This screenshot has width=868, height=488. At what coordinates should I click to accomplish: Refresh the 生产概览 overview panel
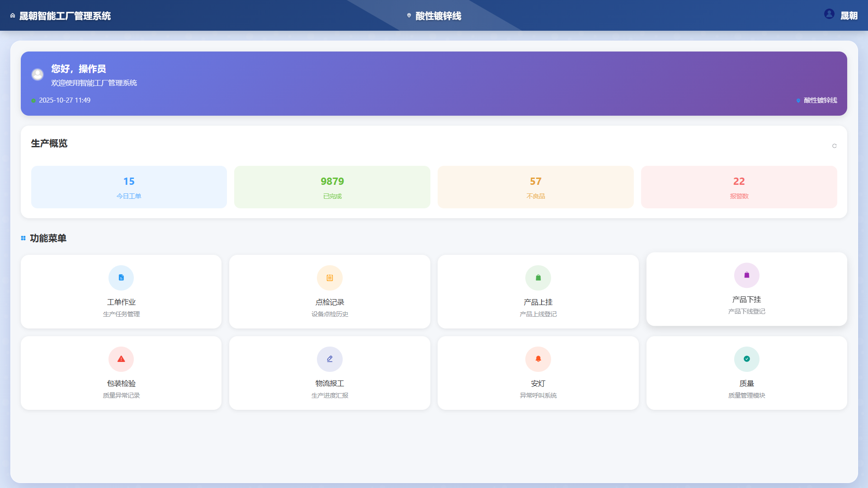[x=834, y=146]
